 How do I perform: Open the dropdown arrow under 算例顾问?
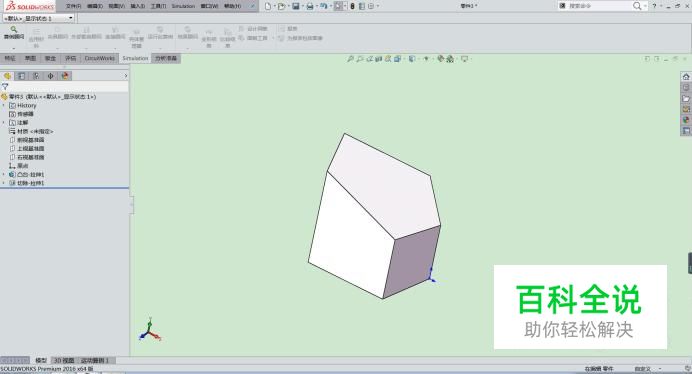(x=14, y=48)
